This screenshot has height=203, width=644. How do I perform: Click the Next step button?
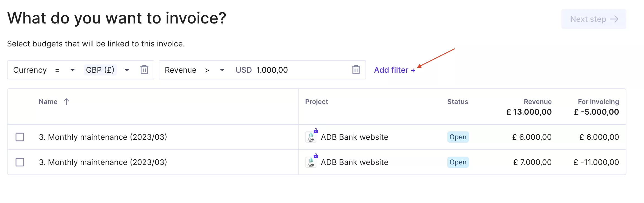pos(594,19)
